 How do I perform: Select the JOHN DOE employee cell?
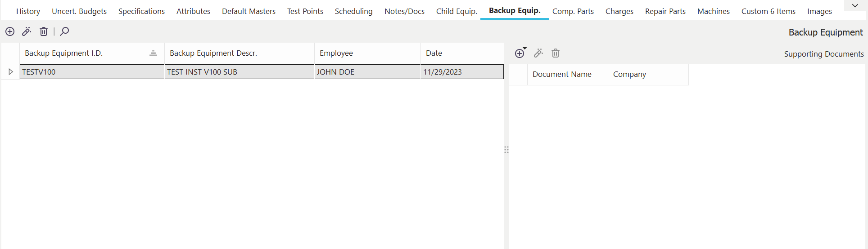(x=335, y=72)
